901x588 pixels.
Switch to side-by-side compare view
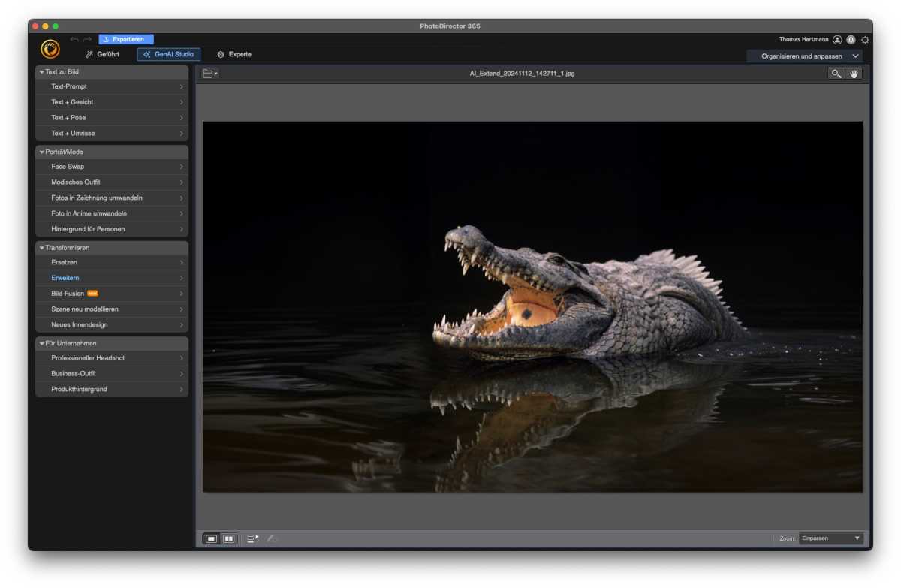pyautogui.click(x=229, y=538)
